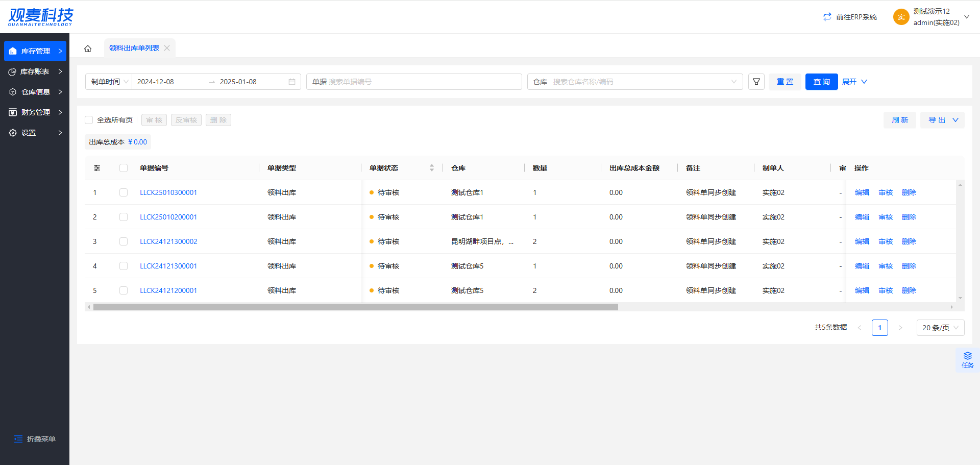Click the 库存管理 warehouse icon
Image resolution: width=980 pixels, height=465 pixels.
tap(13, 51)
